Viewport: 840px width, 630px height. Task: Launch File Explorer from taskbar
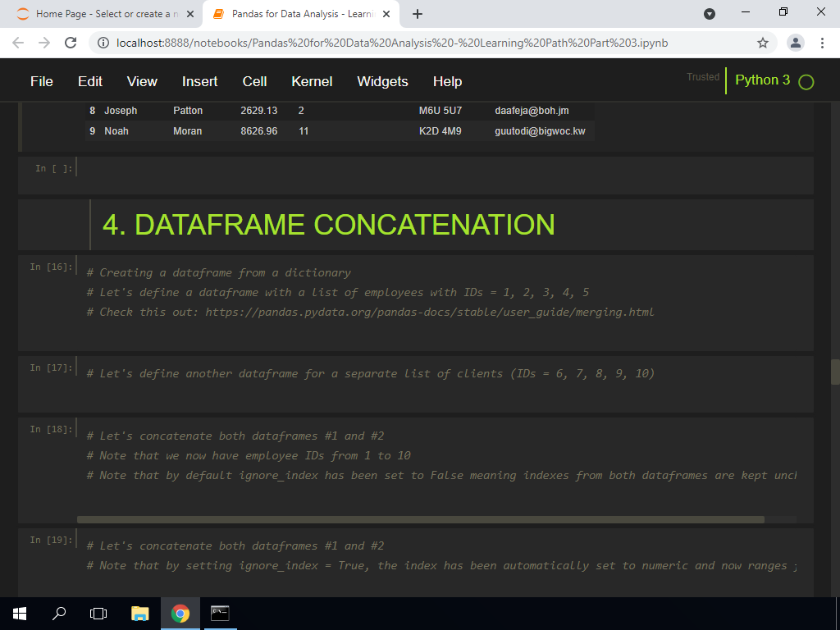[x=140, y=614]
